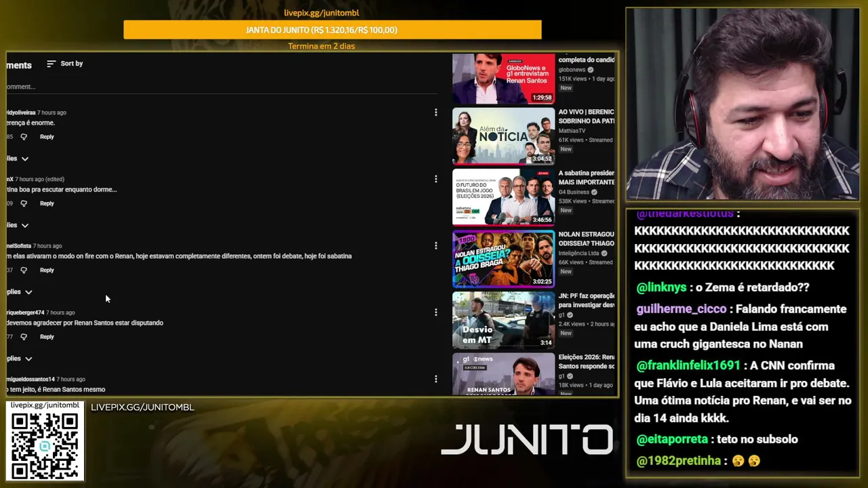Expand replies under riqueberger474's comment
868x488 pixels.
coord(20,359)
